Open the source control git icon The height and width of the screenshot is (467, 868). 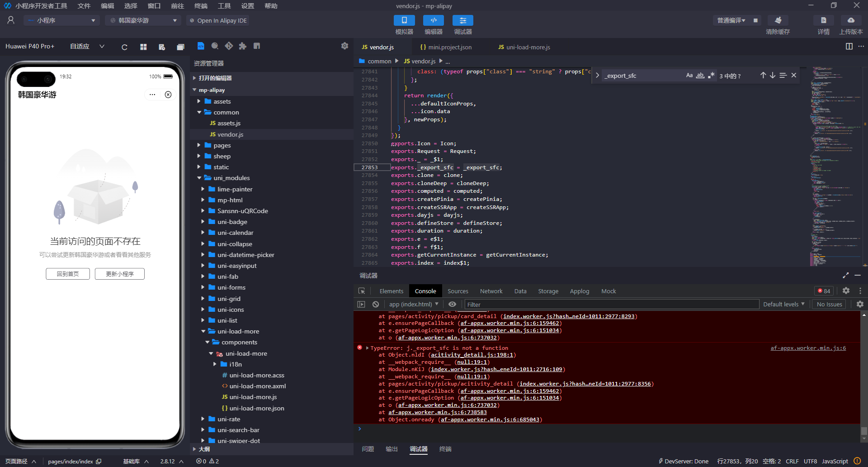pos(229,46)
